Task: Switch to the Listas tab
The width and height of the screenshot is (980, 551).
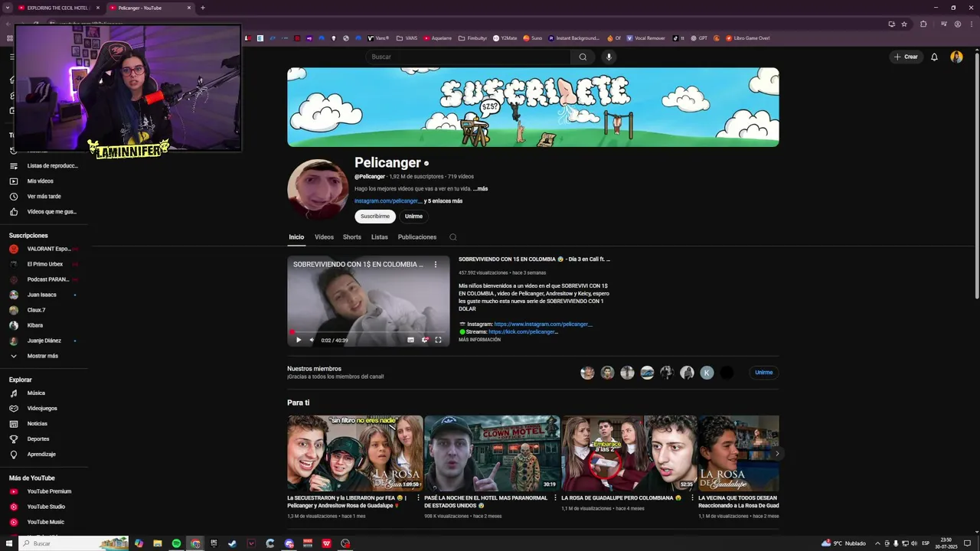Action: click(x=380, y=237)
